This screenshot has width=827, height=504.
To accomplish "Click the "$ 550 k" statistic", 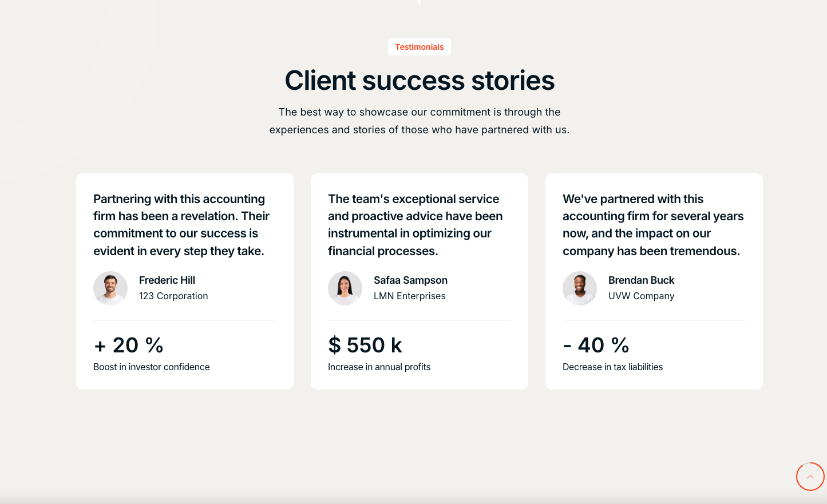I will tap(365, 346).
